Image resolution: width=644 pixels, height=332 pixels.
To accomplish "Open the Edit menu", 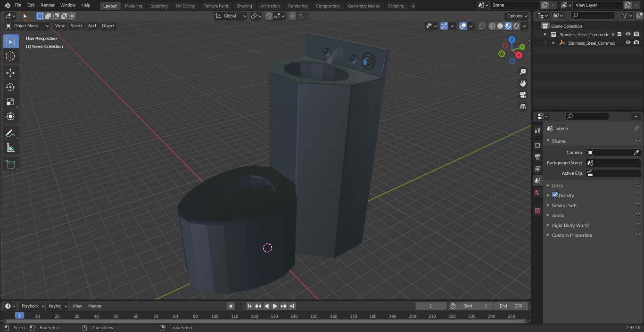I will (31, 5).
